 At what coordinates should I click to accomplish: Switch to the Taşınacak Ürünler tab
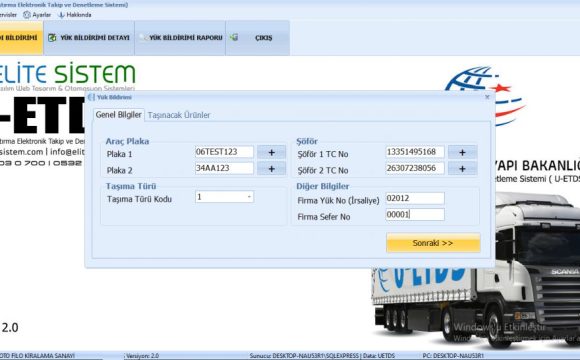pyautogui.click(x=179, y=115)
